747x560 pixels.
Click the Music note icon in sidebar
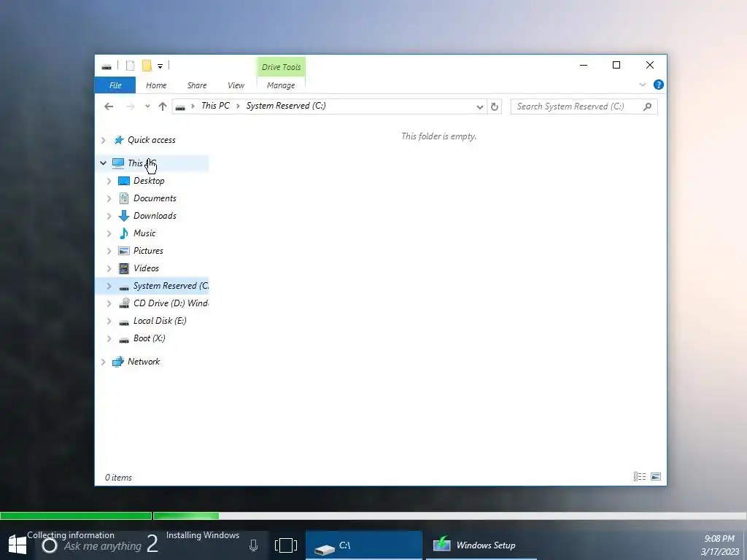pos(124,233)
